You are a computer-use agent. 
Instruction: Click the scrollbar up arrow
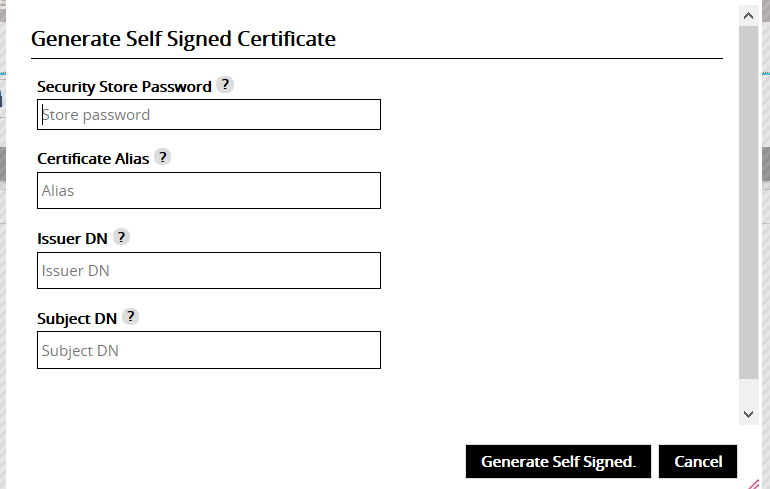click(748, 15)
